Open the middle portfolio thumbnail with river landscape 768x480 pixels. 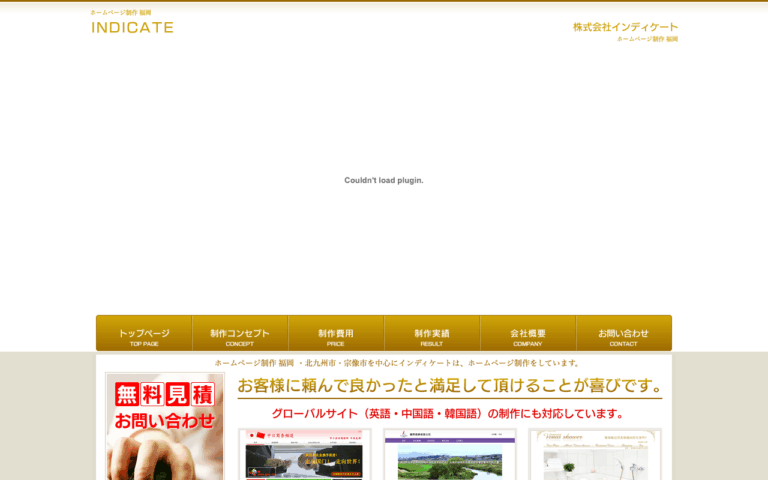(450, 454)
